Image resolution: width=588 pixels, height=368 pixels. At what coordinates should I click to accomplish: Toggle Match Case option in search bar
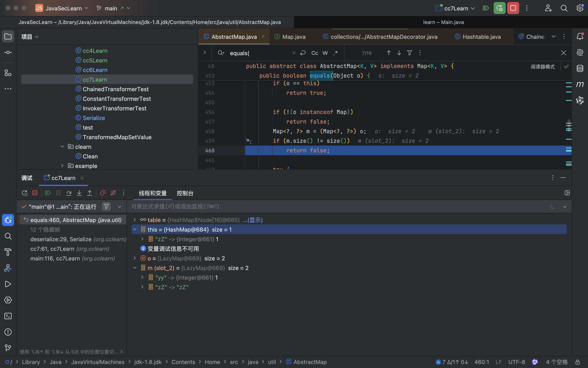pos(314,53)
